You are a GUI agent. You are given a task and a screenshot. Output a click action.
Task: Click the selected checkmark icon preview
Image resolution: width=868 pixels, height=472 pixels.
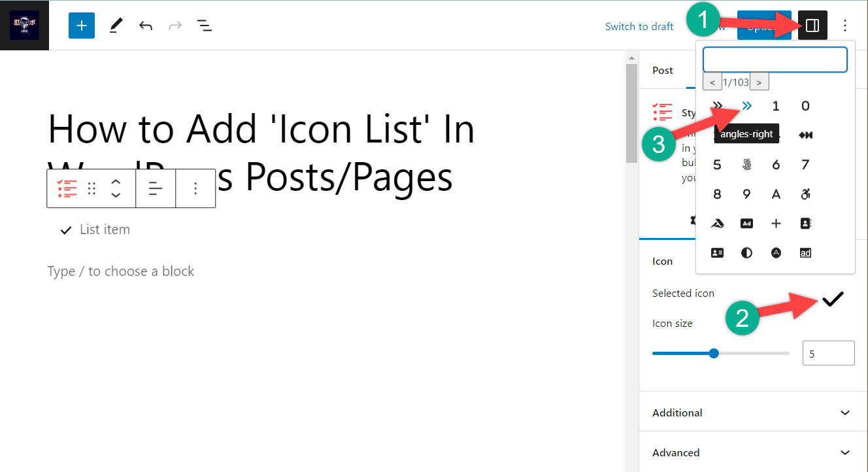click(833, 299)
